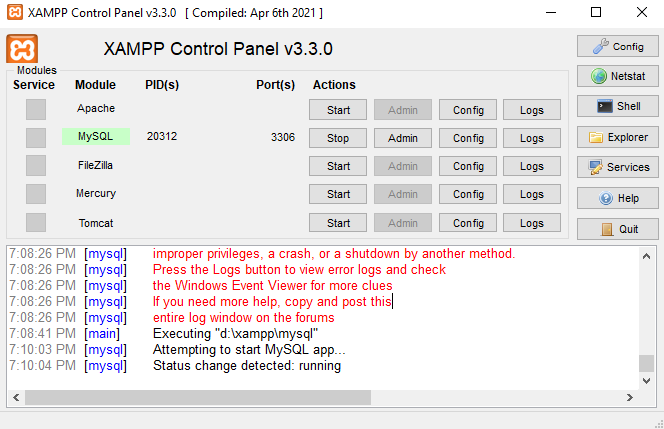
Task: Toggle the Tomcat service checkbox
Action: pyautogui.click(x=36, y=222)
